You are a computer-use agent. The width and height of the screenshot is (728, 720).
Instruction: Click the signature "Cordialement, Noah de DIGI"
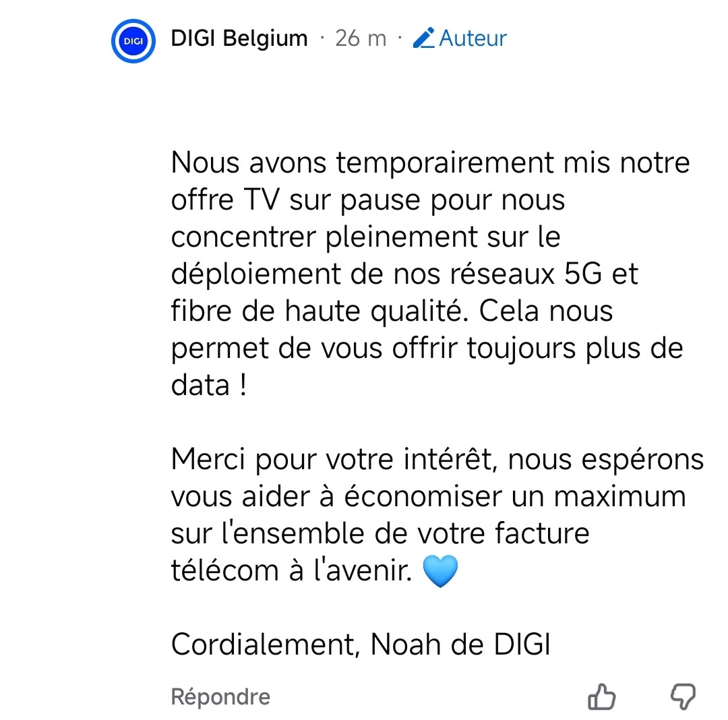[361, 644]
